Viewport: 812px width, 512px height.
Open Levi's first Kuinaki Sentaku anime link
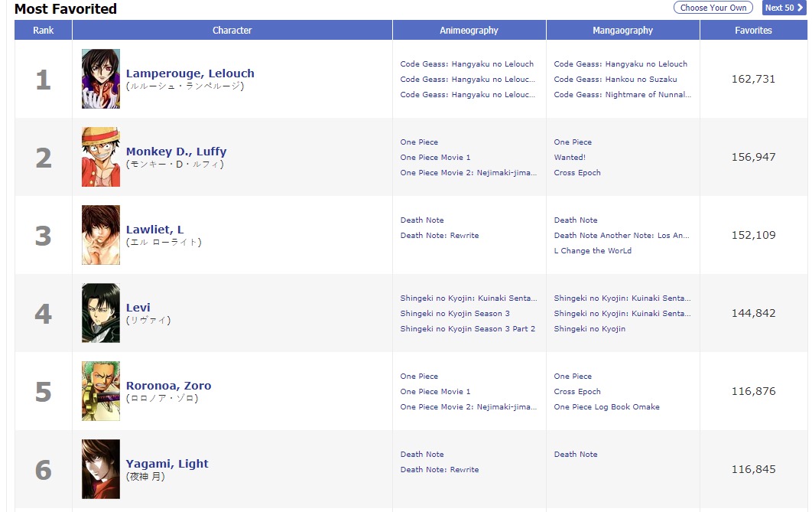(x=468, y=298)
